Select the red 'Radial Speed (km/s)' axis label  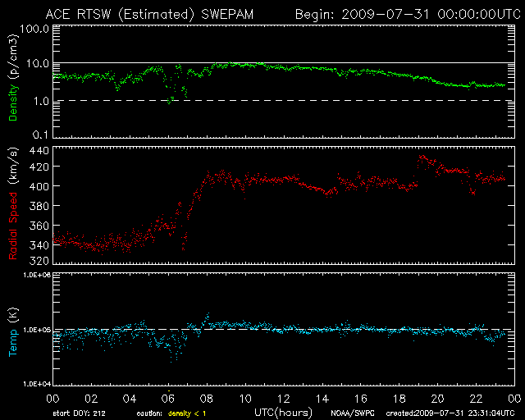coord(13,203)
